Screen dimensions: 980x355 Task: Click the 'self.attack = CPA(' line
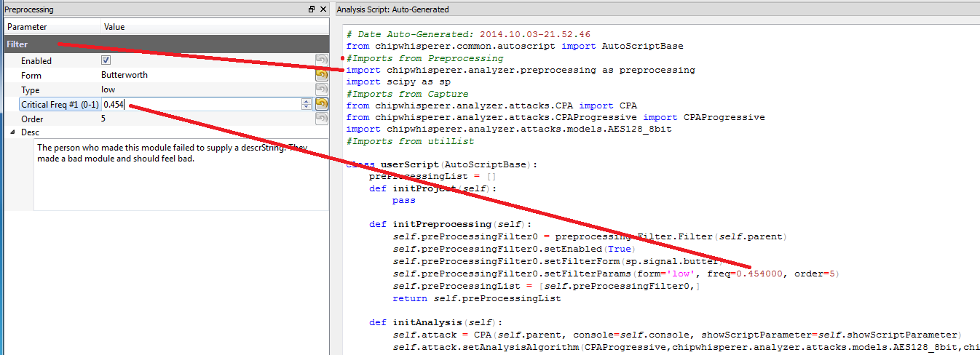(678, 335)
